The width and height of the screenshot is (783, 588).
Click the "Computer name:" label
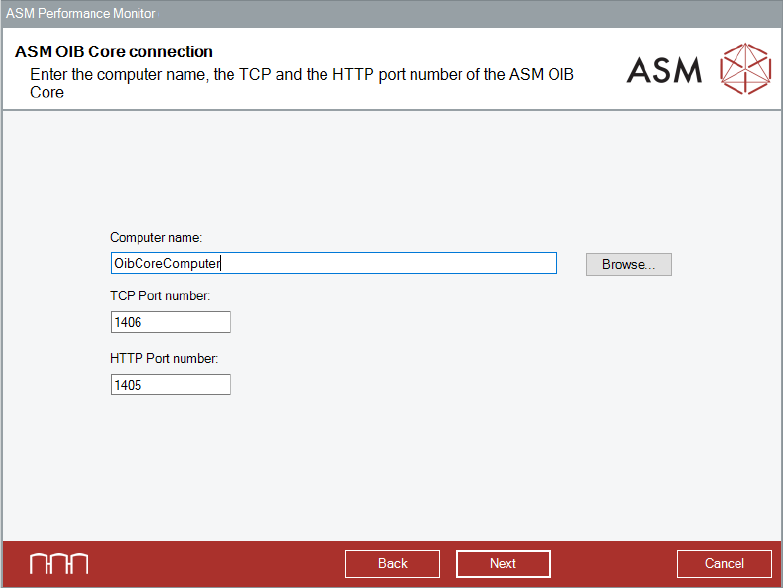click(x=156, y=238)
